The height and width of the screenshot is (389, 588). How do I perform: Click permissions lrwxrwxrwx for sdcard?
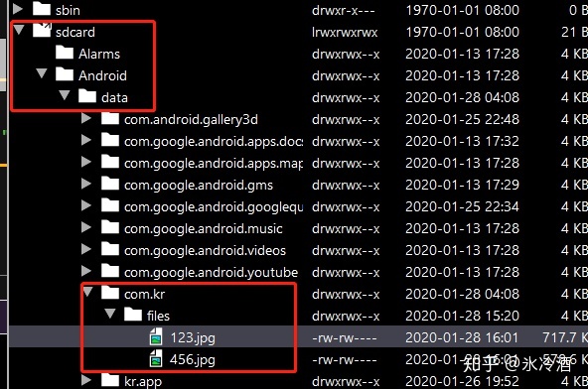pyautogui.click(x=345, y=32)
